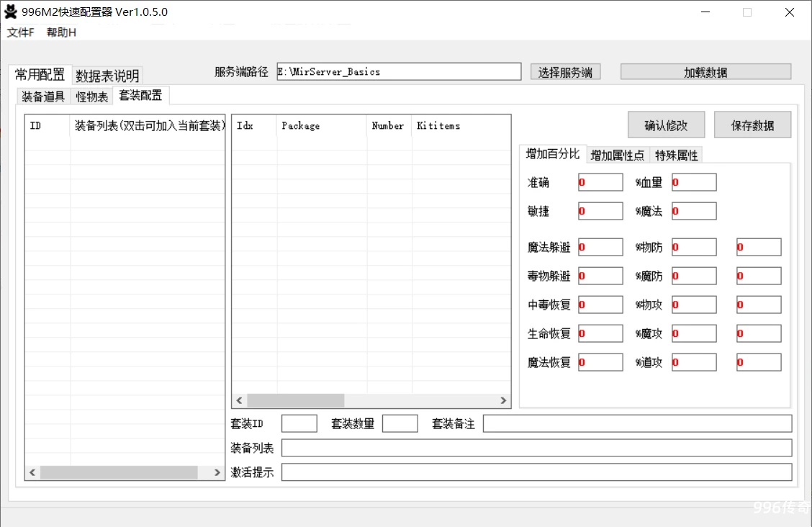The image size is (812, 527).
Task: Click the app icon in title bar
Action: 11,12
